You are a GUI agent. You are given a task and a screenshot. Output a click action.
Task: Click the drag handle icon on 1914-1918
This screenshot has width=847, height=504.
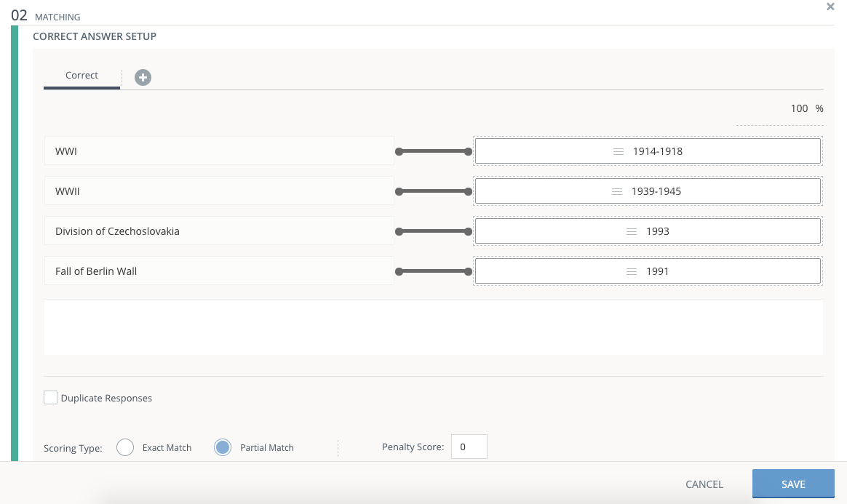tap(618, 152)
